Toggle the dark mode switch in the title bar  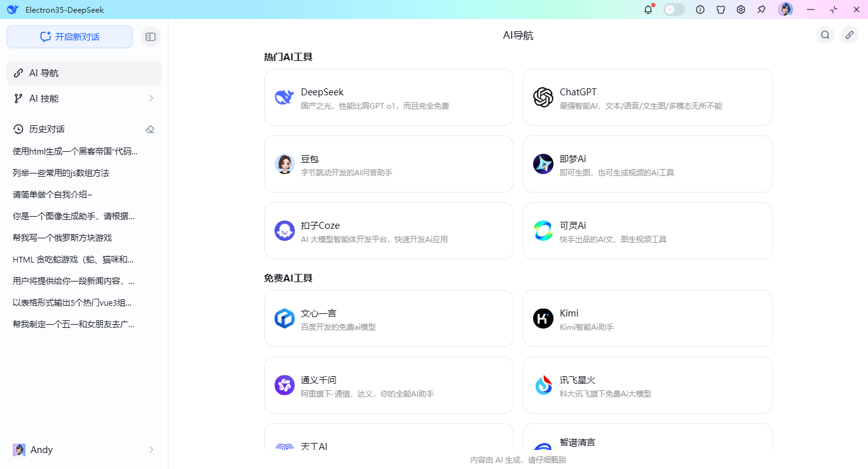point(674,10)
